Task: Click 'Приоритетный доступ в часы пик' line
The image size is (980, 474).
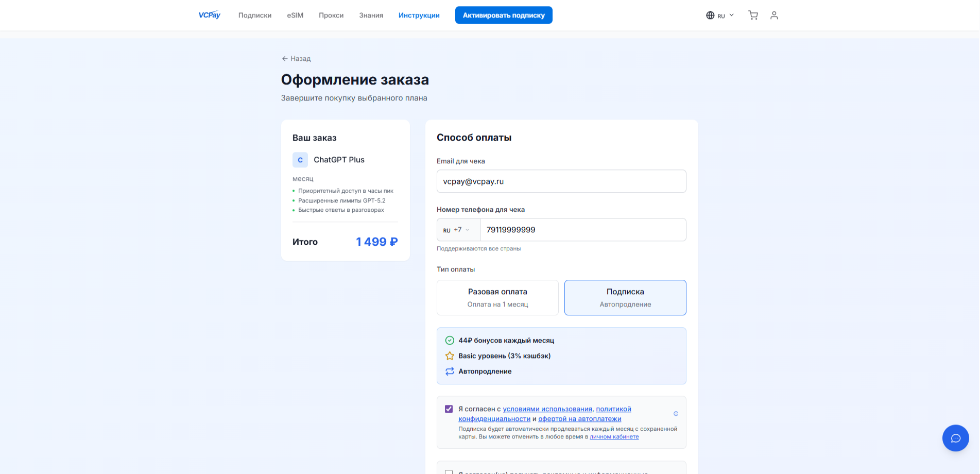Action: click(346, 191)
